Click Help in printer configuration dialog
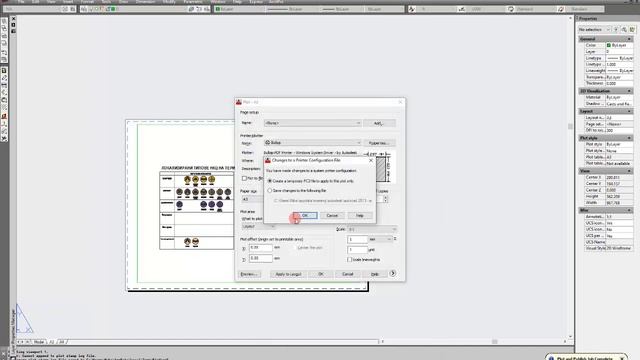This screenshot has height=360, width=640. click(x=360, y=216)
